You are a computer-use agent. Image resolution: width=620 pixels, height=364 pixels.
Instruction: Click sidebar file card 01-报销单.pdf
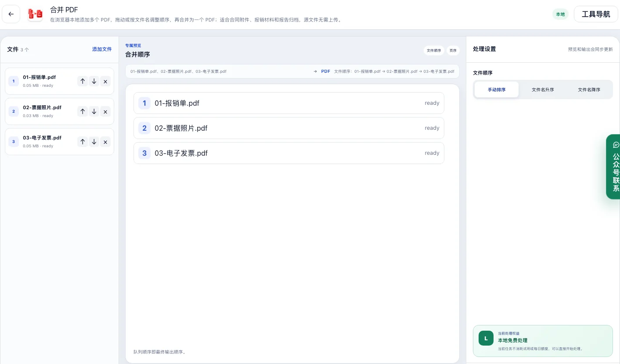(59, 81)
